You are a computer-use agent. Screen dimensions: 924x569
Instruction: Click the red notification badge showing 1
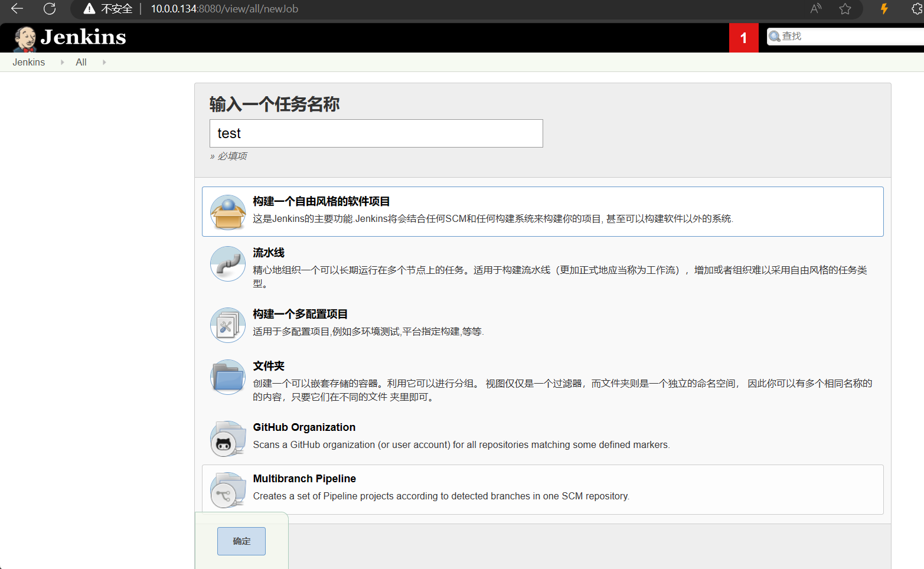(743, 38)
